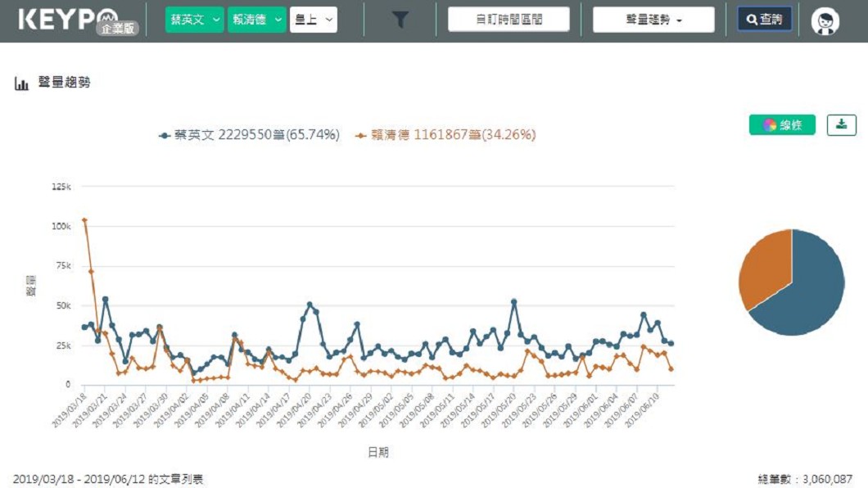Click the 125k y-axis label
This screenshot has width=868, height=488.
(61, 187)
